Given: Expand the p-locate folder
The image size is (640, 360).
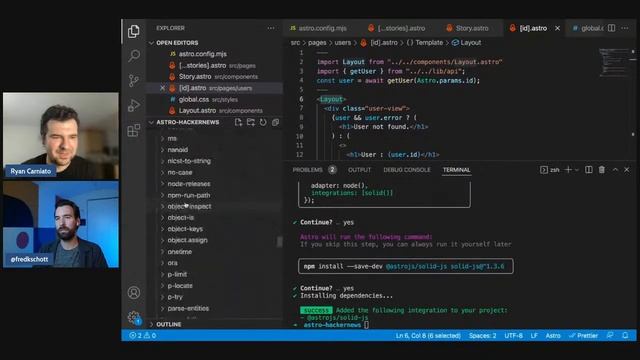Looking at the screenshot, I should [180, 286].
